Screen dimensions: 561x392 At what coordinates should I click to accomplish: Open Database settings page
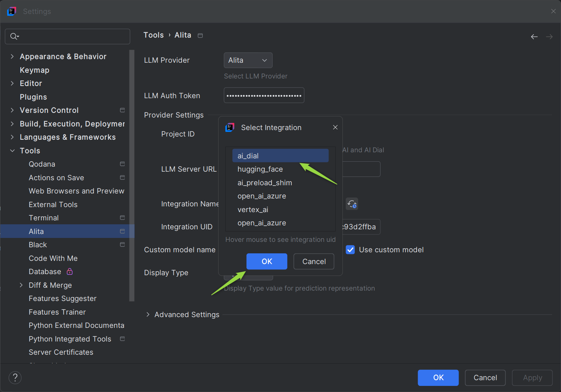click(45, 271)
